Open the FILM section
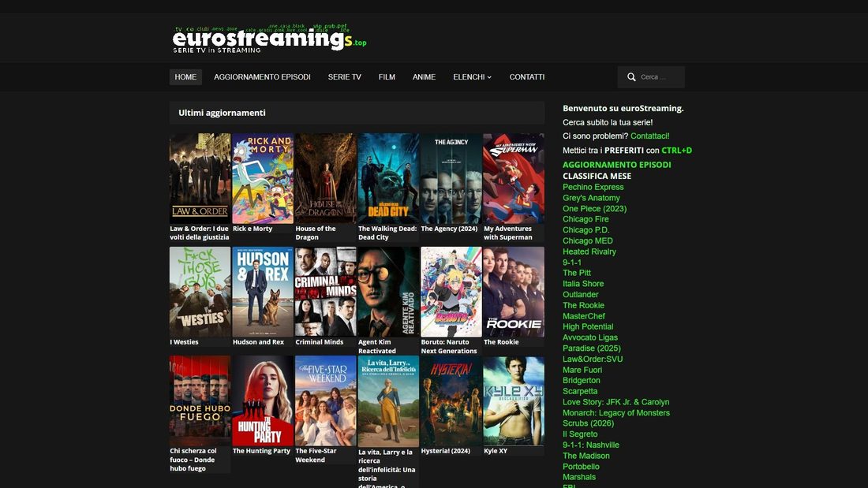 [x=387, y=77]
